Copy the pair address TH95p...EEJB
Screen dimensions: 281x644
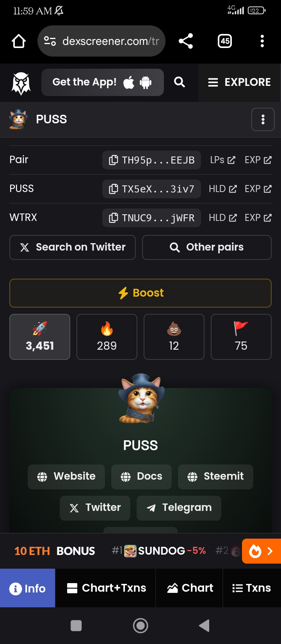point(151,160)
